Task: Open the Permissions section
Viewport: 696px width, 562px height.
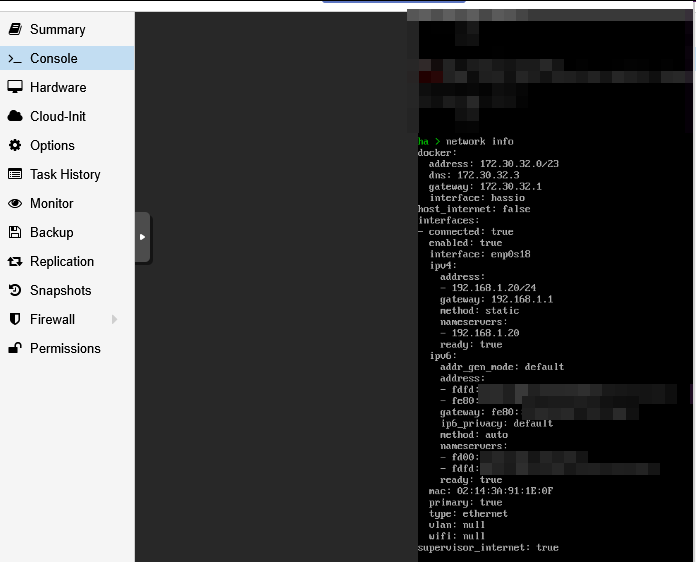Action: [65, 349]
